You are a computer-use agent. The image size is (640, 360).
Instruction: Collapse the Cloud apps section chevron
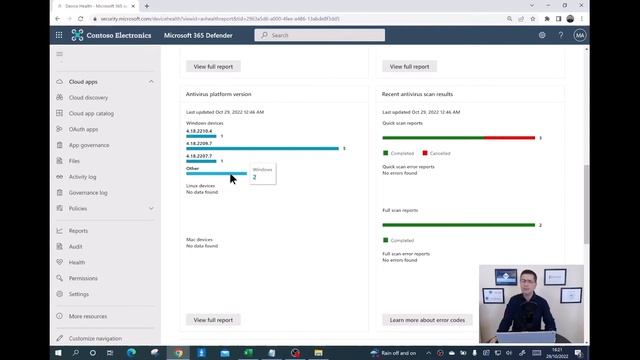click(151, 82)
